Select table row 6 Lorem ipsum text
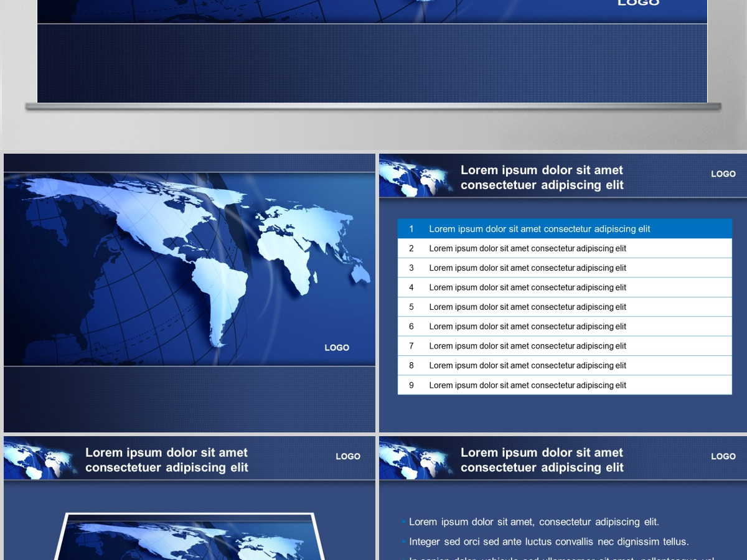Screen dimensions: 747x560 coord(527,327)
